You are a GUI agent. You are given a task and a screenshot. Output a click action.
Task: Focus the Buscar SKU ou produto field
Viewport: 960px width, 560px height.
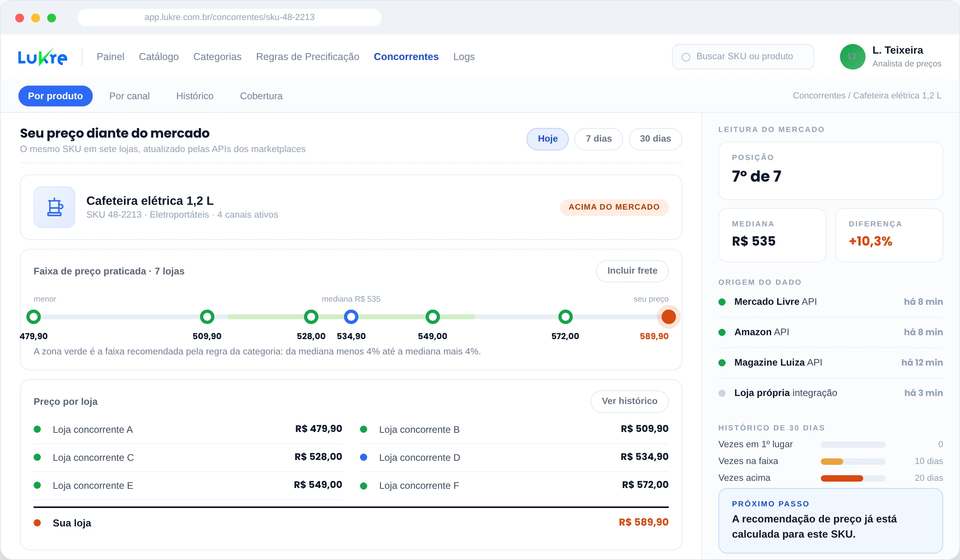(743, 57)
